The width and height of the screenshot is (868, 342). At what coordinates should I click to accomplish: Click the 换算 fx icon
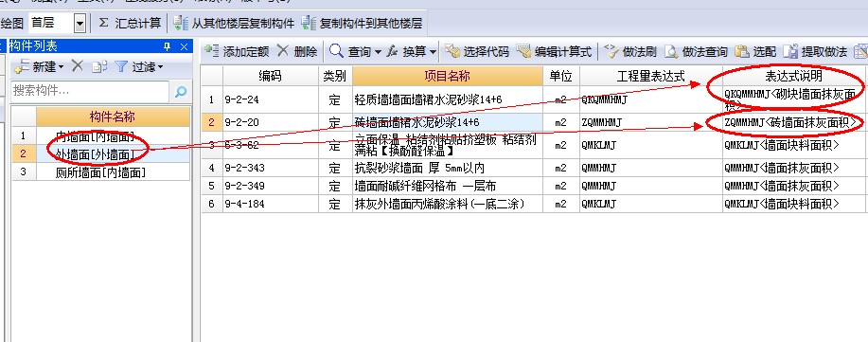392,51
